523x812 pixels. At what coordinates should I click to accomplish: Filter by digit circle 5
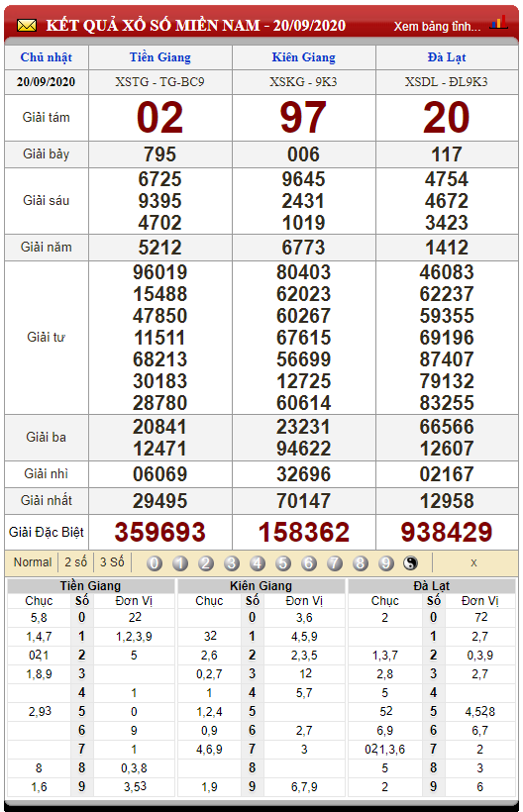tap(283, 562)
